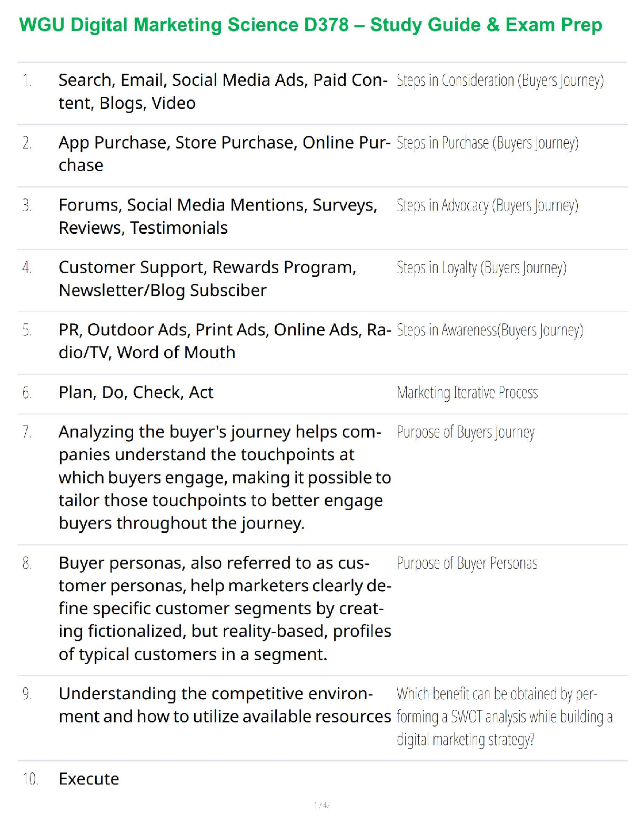The image size is (644, 834).
Task: Click the page number indicator '1 / 42'
Action: pos(322,805)
